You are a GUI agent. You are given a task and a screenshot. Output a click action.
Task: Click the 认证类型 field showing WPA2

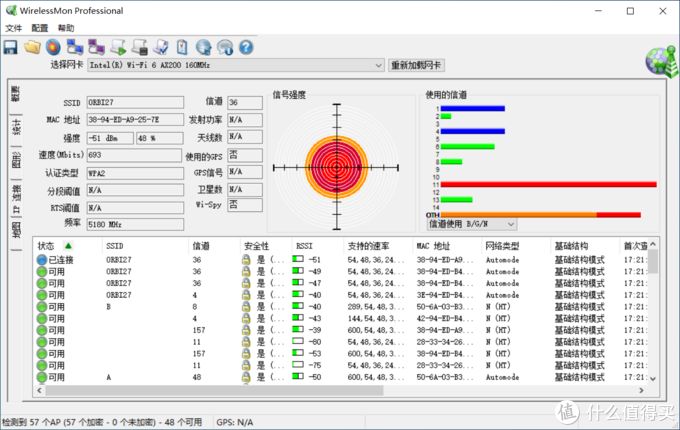pos(135,173)
